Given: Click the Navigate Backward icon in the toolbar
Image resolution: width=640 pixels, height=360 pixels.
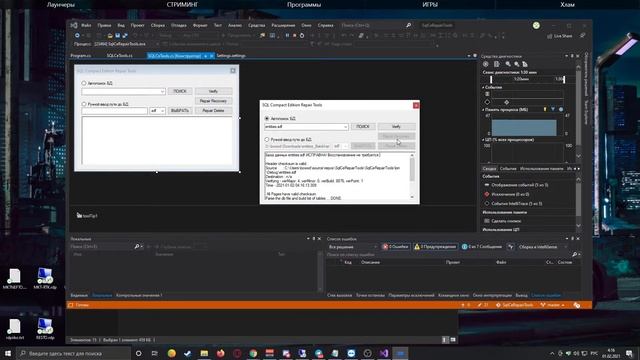Looking at the screenshot, I should (x=77, y=36).
